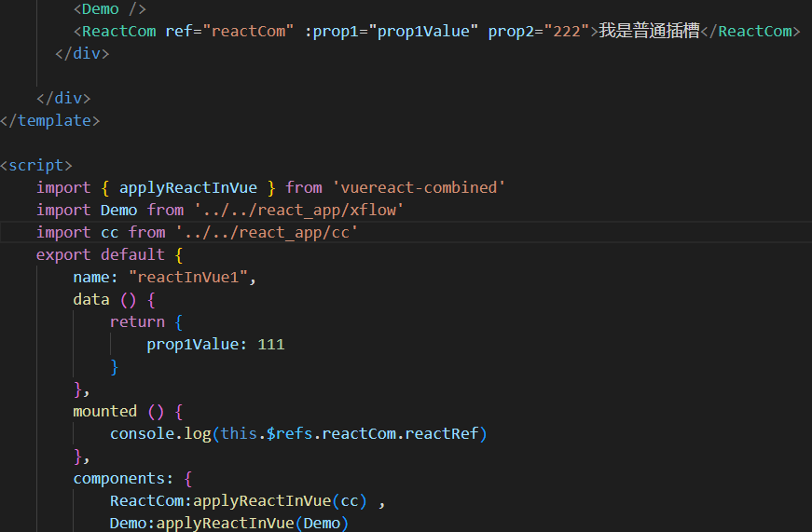Screen dimensions: 812x532
Task: Click 'import Demo' identifier
Action: point(118,211)
